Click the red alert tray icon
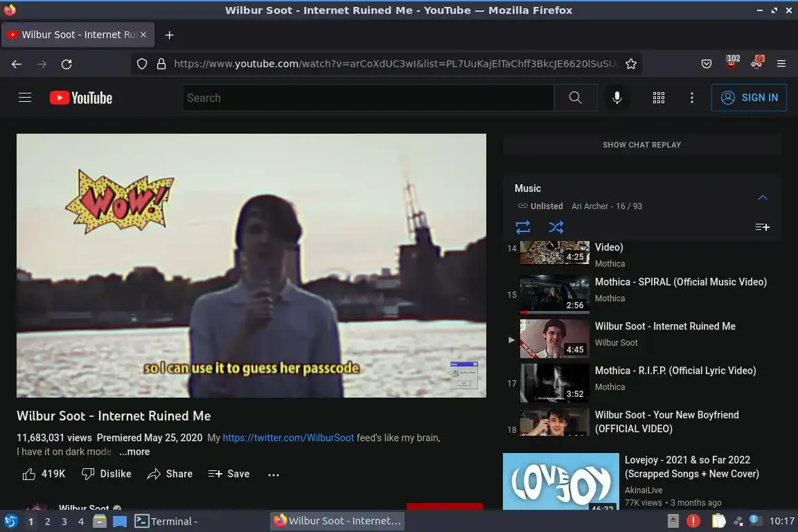The height and width of the screenshot is (532, 798). (693, 521)
